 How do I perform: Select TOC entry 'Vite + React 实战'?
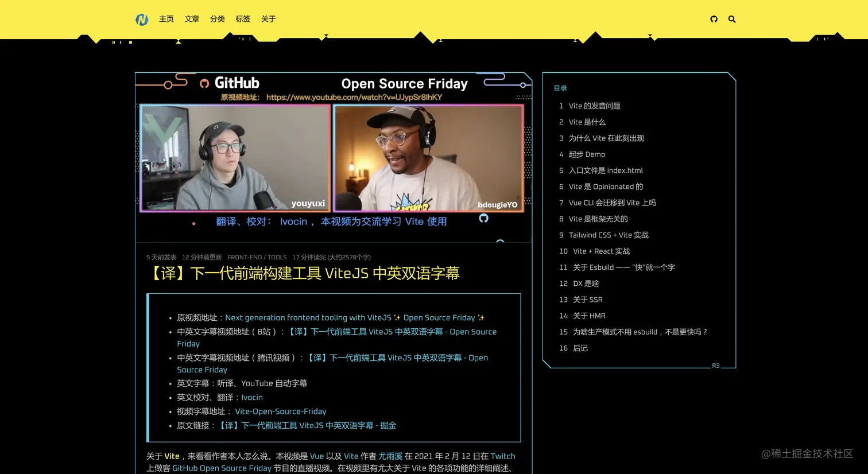[x=601, y=251]
